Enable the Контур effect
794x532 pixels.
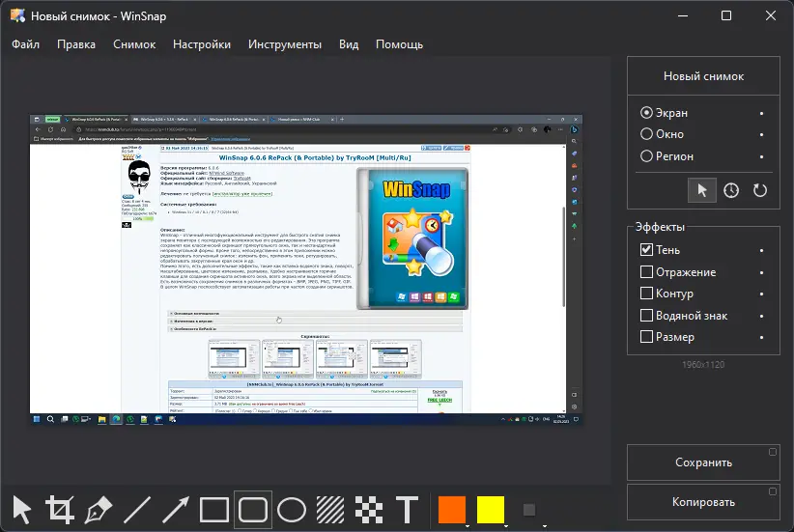(666, 294)
